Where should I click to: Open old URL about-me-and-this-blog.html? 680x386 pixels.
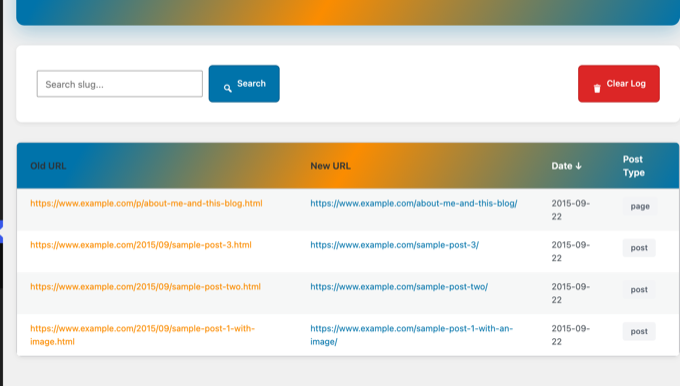click(146, 203)
